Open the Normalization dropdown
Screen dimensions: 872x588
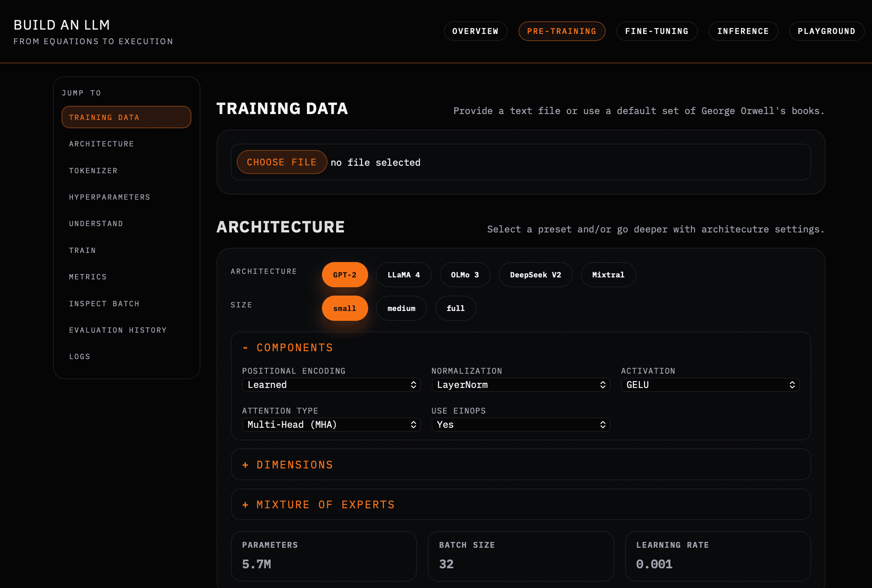[x=520, y=385]
